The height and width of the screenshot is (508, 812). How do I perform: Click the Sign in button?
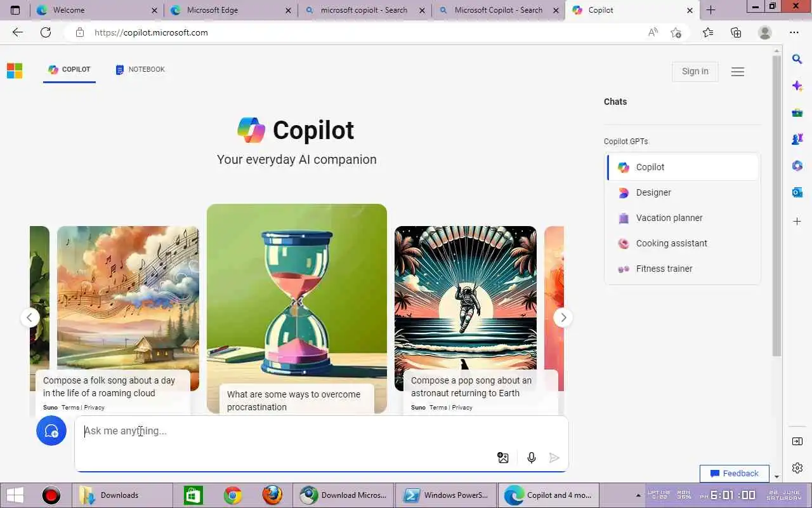(x=695, y=72)
